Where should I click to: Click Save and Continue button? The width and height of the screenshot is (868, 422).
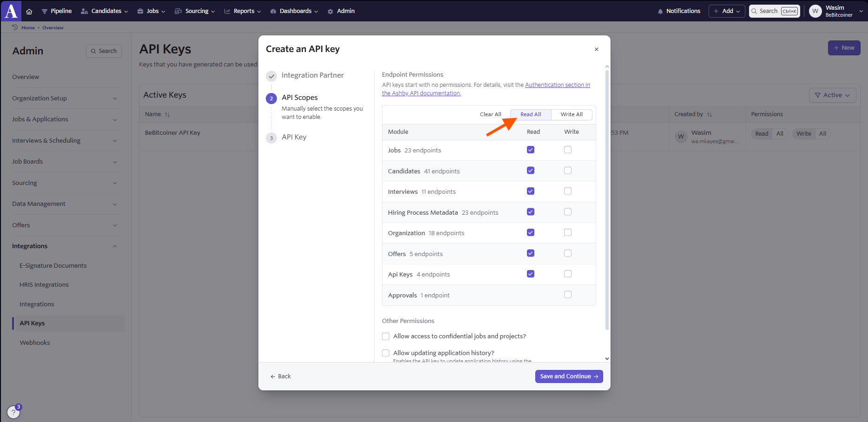pyautogui.click(x=569, y=376)
